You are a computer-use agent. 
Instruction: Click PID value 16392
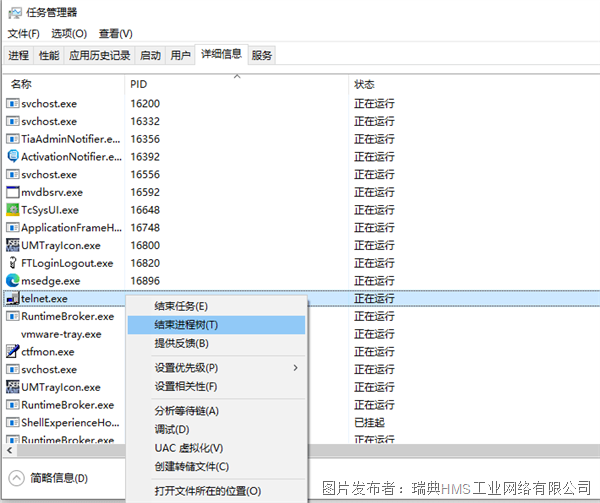pos(145,157)
